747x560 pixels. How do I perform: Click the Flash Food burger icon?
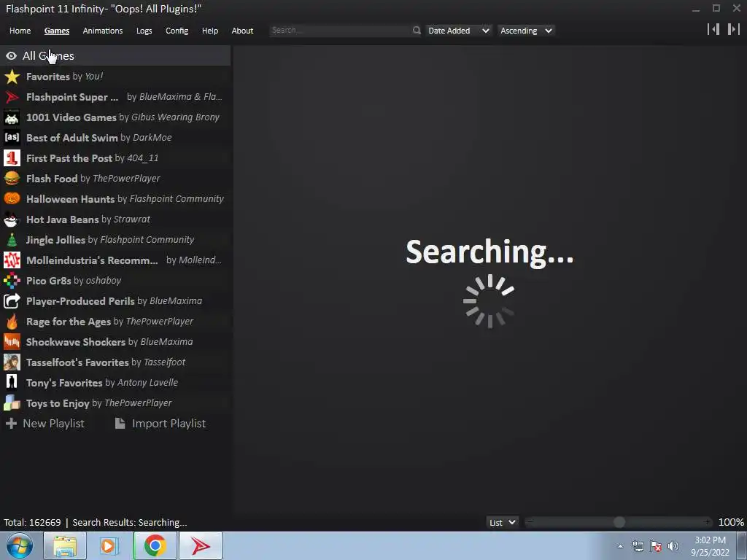[x=12, y=179]
